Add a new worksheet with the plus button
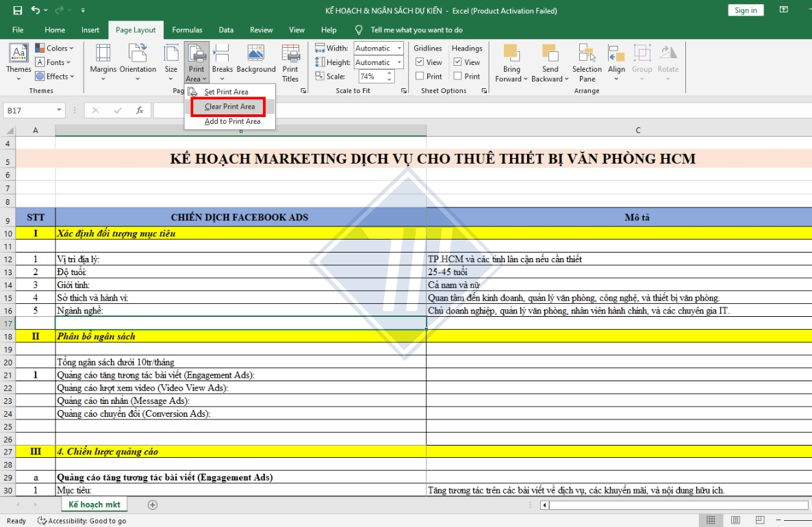This screenshot has width=812, height=527. click(153, 504)
